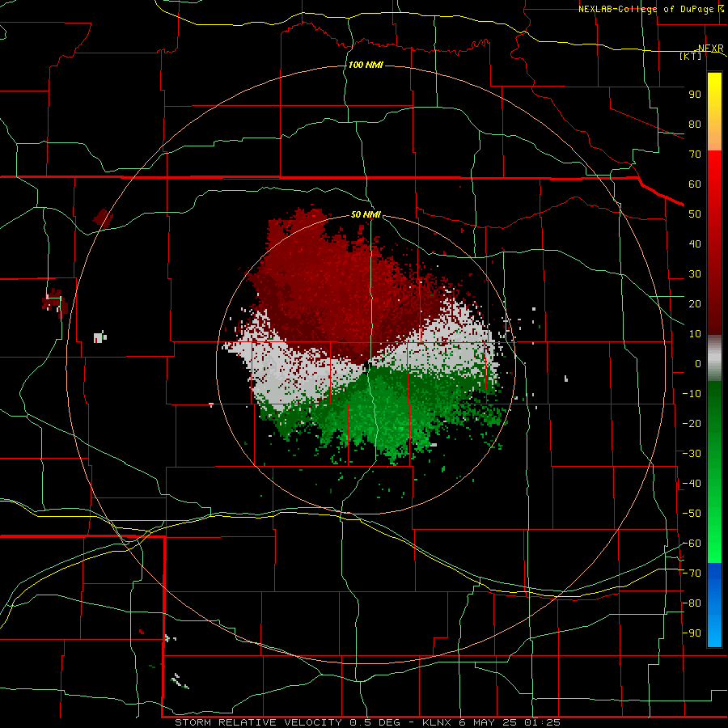This screenshot has height=728, width=728.
Task: Pick the dark red segment near 20 knots
Action: [x=714, y=304]
